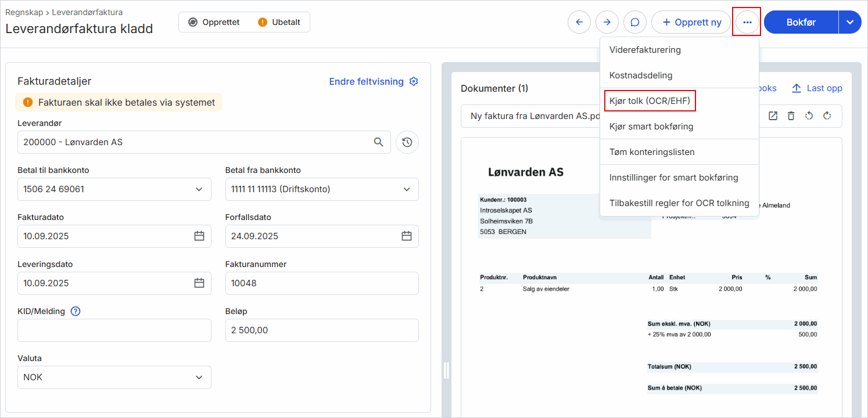The image size is (868, 418).
Task: Click the Fakturanummer input field
Action: coord(322,283)
